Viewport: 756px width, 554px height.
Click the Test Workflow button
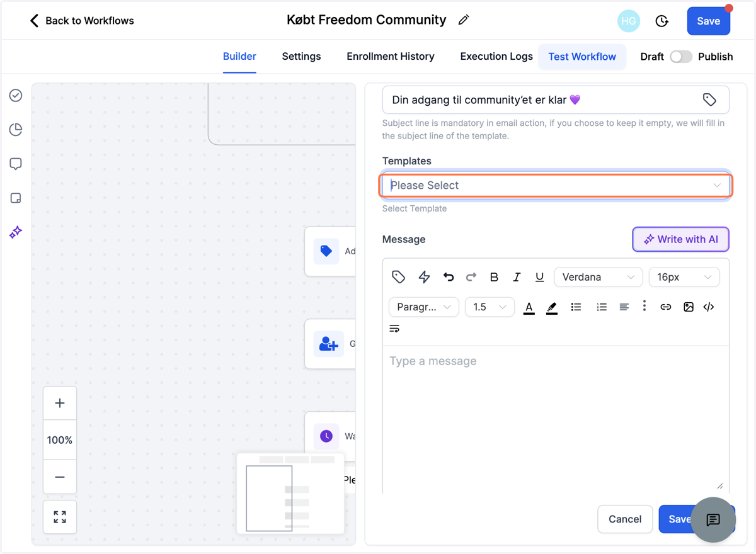[582, 57]
